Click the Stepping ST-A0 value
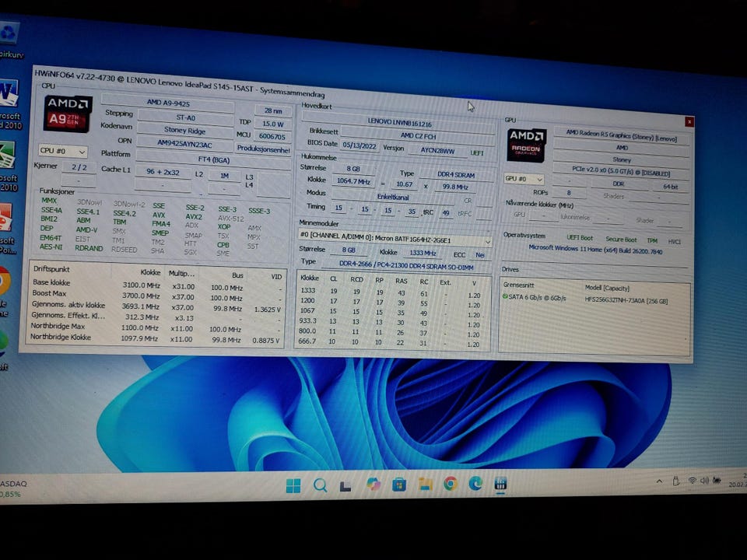Screen dimensions: 747x560 (x=185, y=117)
